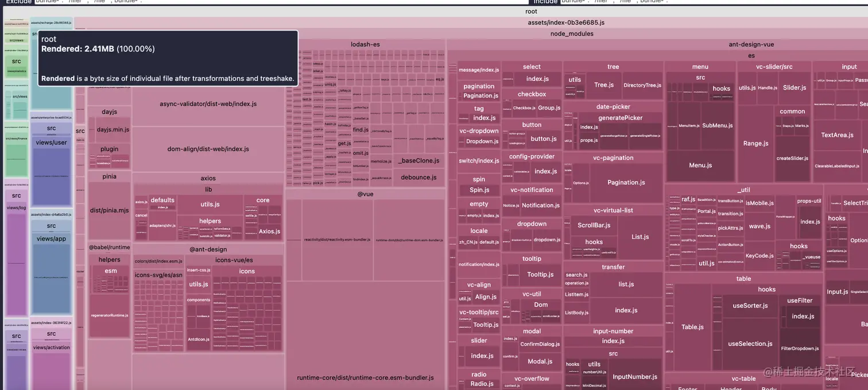Select memoize.js in lodash-es
This screenshot has height=390, width=868.
point(381,161)
